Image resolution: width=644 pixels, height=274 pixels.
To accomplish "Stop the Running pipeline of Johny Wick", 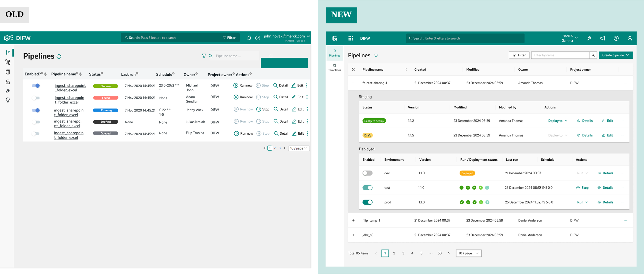I will (263, 109).
